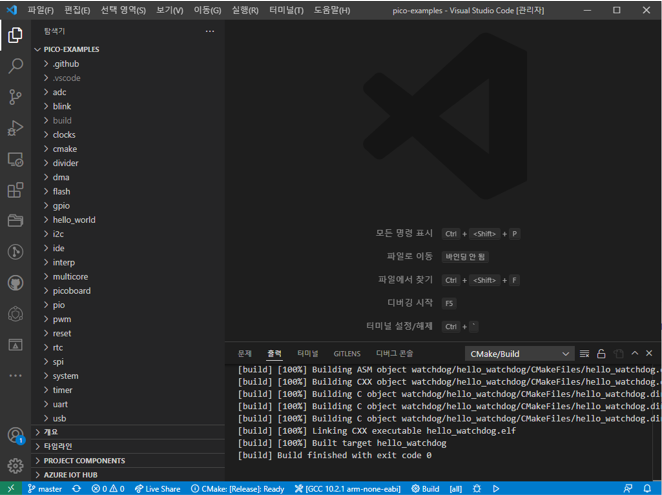Switch to 디버그 콘솔 tab
The width and height of the screenshot is (662, 495).
coord(394,354)
